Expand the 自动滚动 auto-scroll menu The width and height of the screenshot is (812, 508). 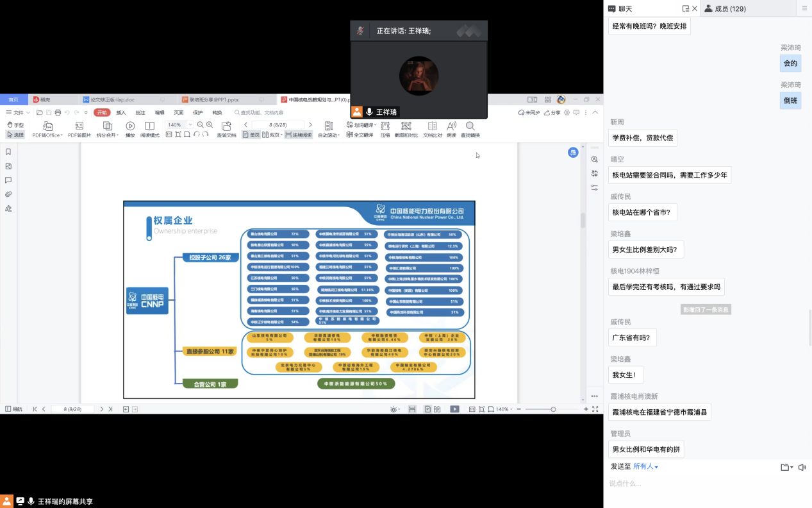pos(329,130)
